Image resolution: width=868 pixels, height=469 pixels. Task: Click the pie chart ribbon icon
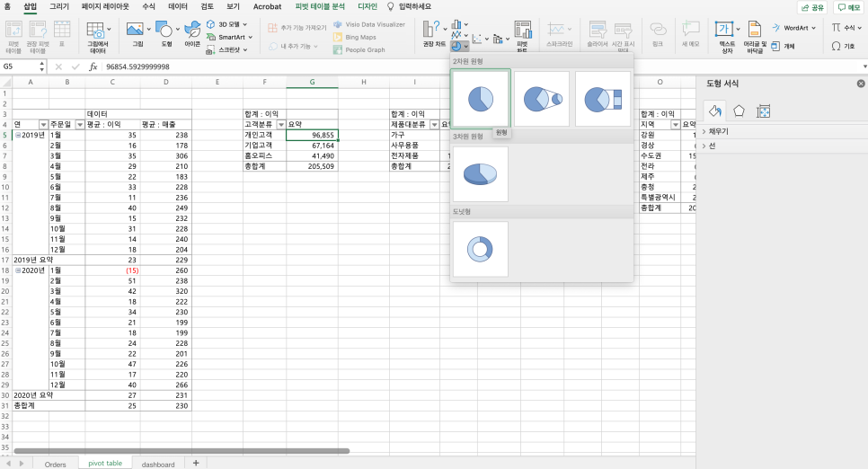click(459, 47)
